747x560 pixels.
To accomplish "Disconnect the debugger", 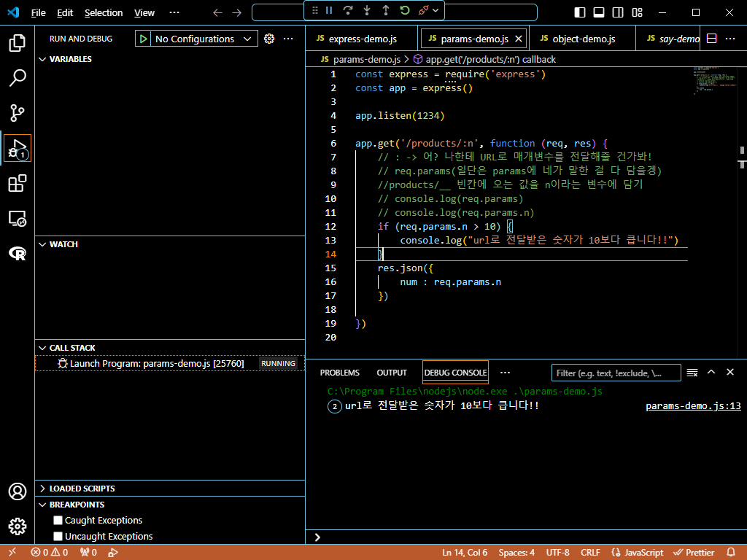I will point(423,10).
